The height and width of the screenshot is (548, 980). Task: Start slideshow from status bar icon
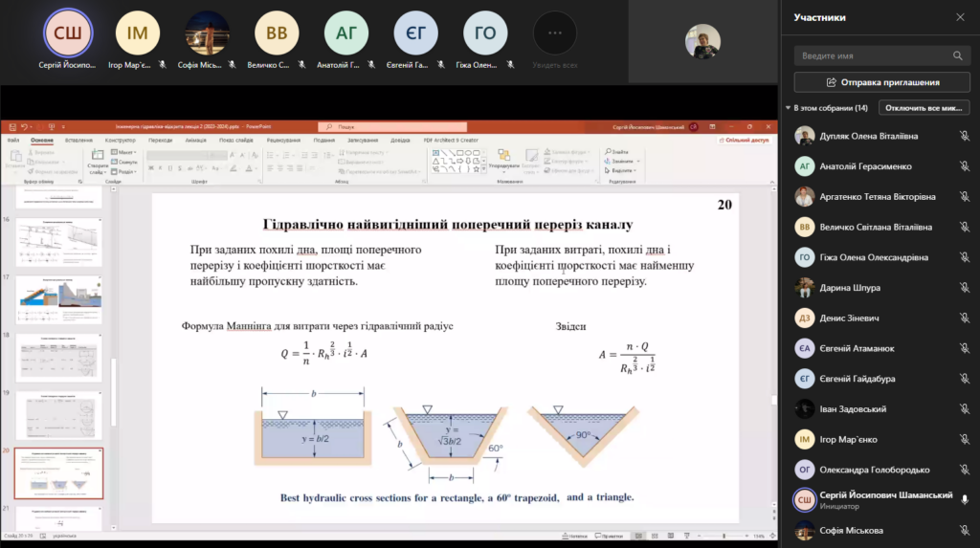click(687, 536)
